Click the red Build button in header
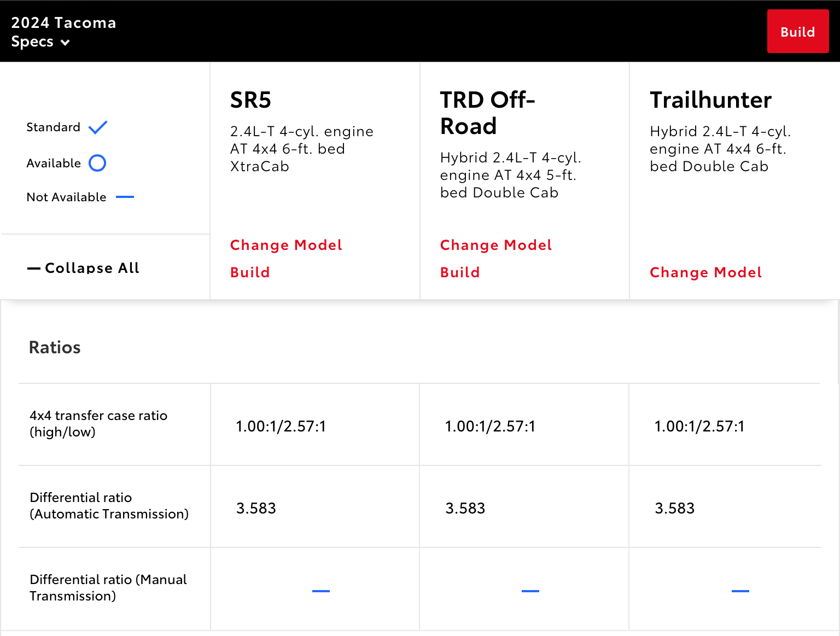This screenshot has height=636, width=840. coord(798,31)
